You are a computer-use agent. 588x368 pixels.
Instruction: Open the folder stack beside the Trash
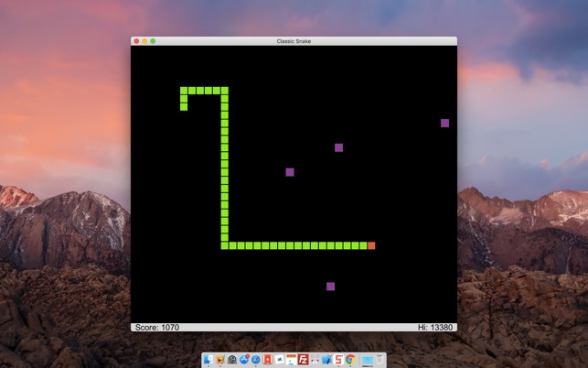(367, 360)
